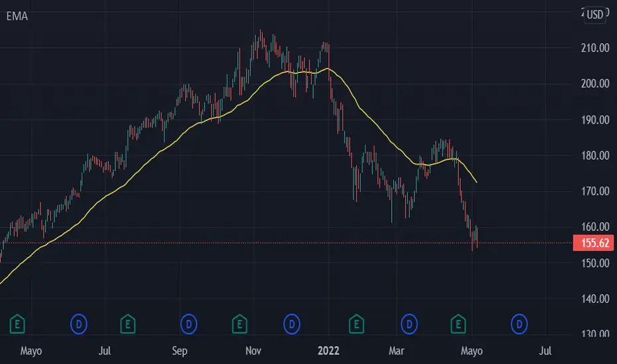Click the 140.00 price axis label
The height and width of the screenshot is (364, 617).
point(595,299)
